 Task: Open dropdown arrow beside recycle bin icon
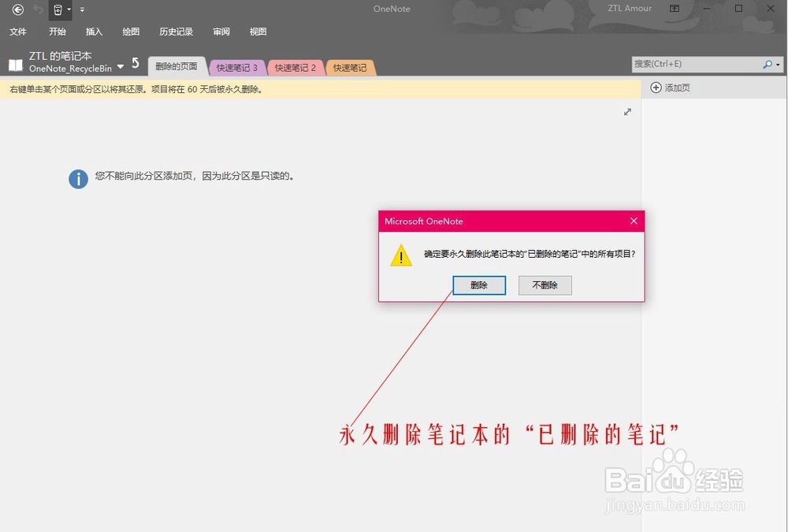pos(69,9)
